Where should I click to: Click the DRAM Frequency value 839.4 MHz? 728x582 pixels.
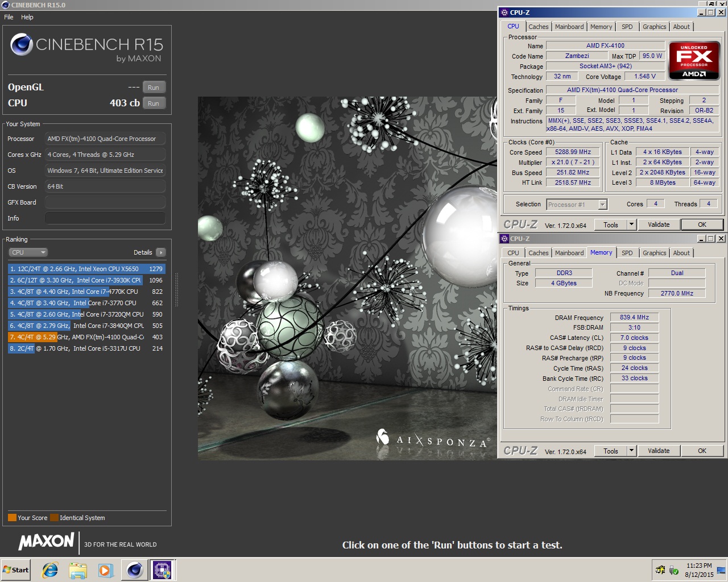pyautogui.click(x=634, y=318)
